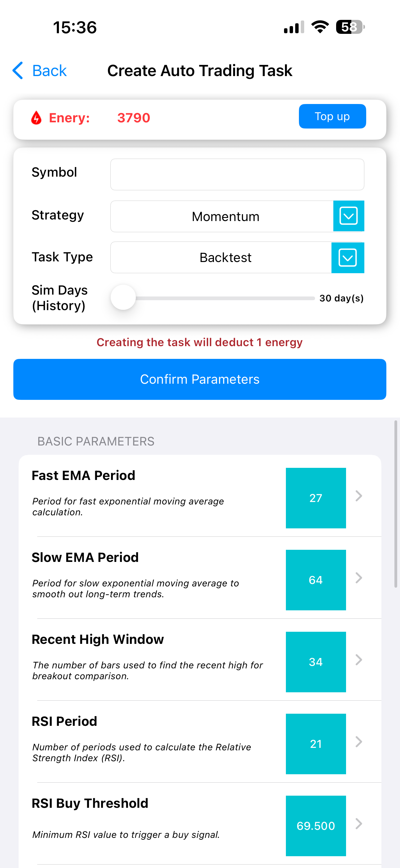Screen dimensions: 400x868
Task: Tap the RSI Buy Threshold value 69.500
Action: [315, 826]
